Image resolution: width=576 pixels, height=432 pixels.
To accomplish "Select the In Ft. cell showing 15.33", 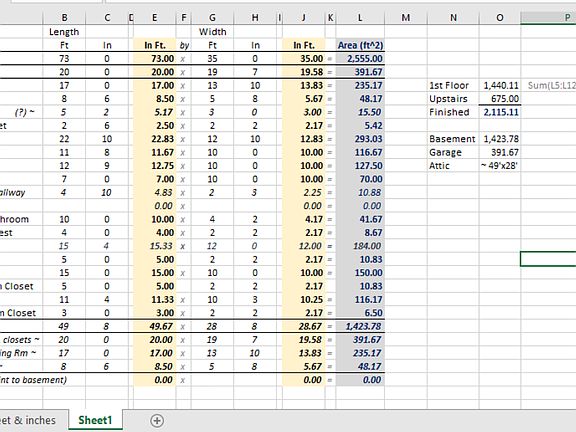I will click(x=155, y=246).
